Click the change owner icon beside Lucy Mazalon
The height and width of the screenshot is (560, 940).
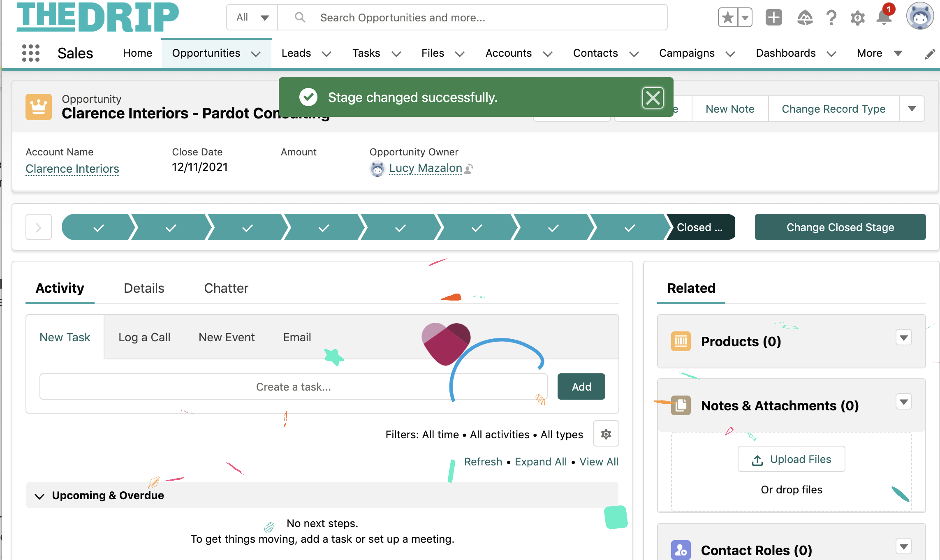pos(469,169)
